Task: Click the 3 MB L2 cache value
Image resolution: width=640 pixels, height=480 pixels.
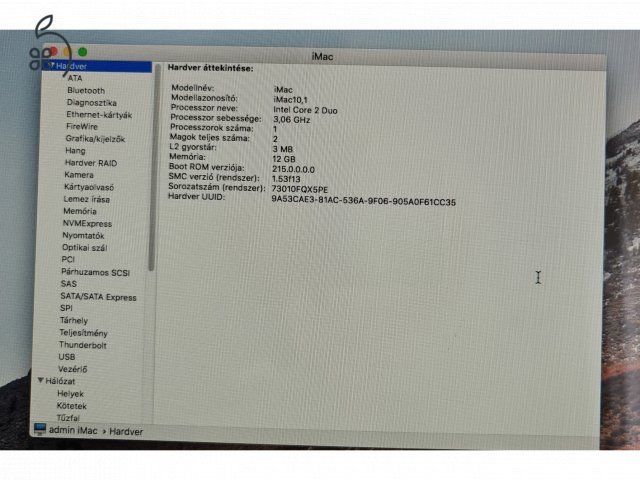Action: pos(282,149)
